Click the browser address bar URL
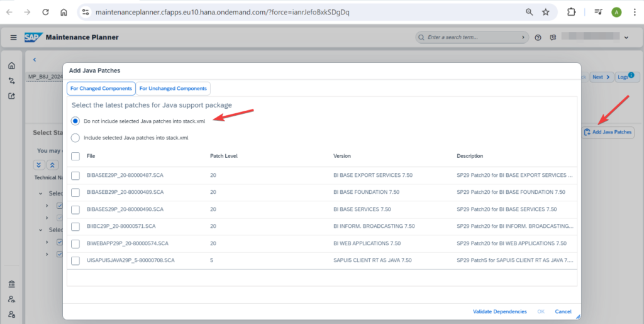 pyautogui.click(x=223, y=13)
